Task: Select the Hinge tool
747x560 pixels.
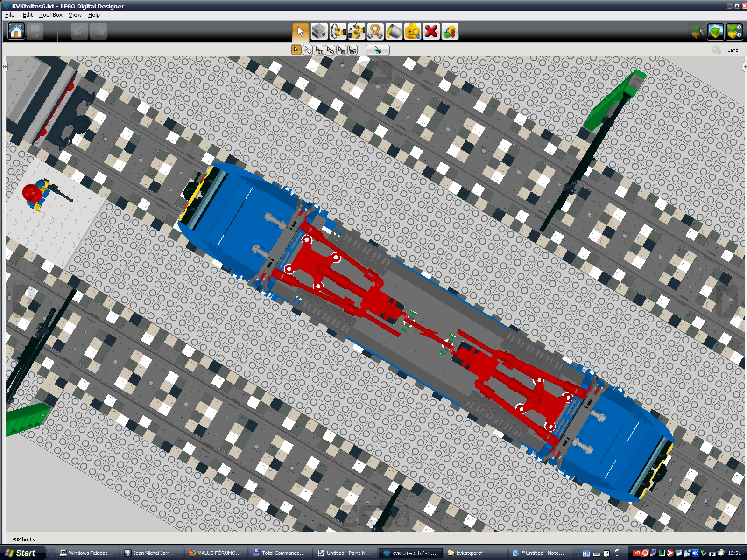Action: coord(338,32)
